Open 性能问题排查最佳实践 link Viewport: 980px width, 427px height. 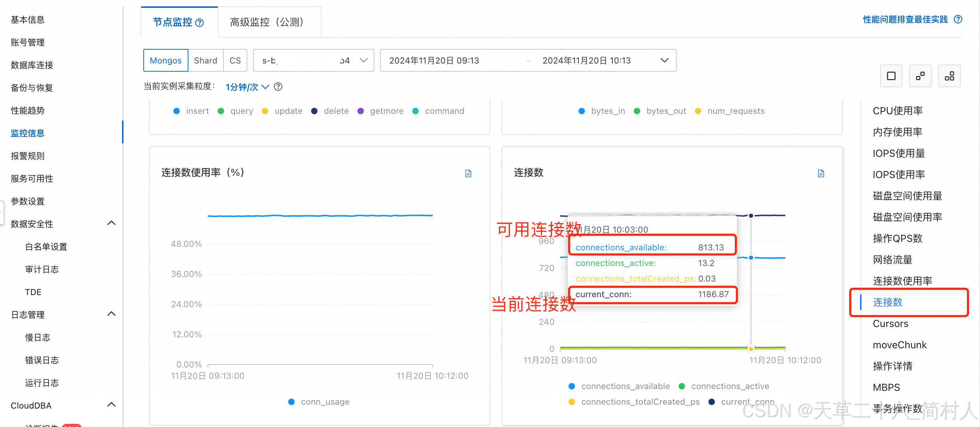(905, 20)
